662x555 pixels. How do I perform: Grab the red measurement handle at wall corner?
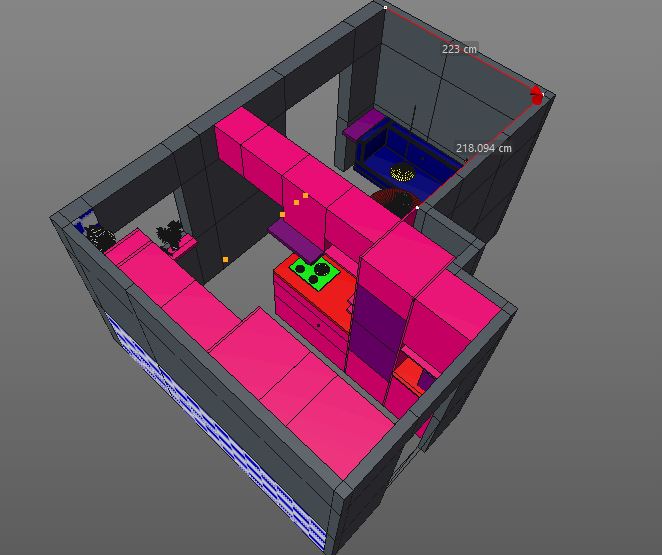tap(537, 96)
